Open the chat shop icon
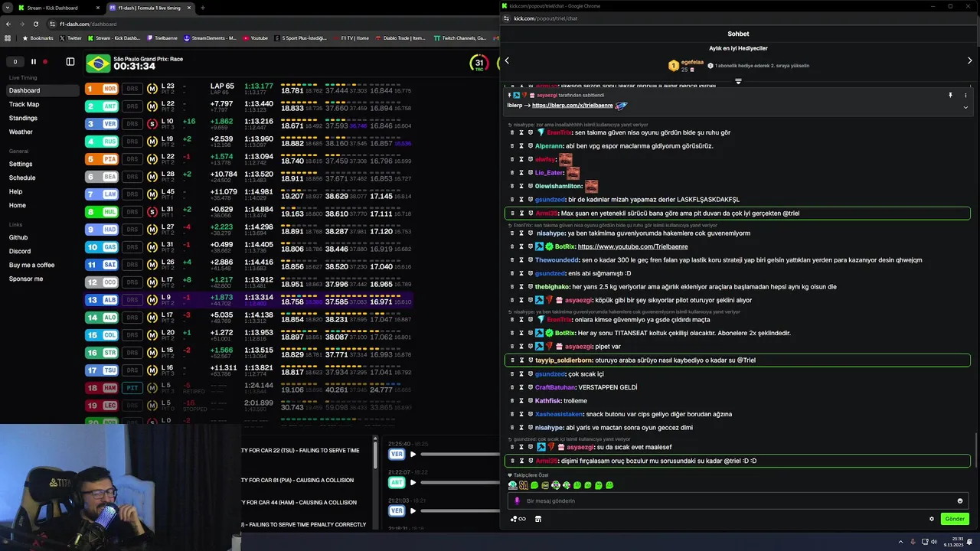The width and height of the screenshot is (980, 551). [538, 519]
